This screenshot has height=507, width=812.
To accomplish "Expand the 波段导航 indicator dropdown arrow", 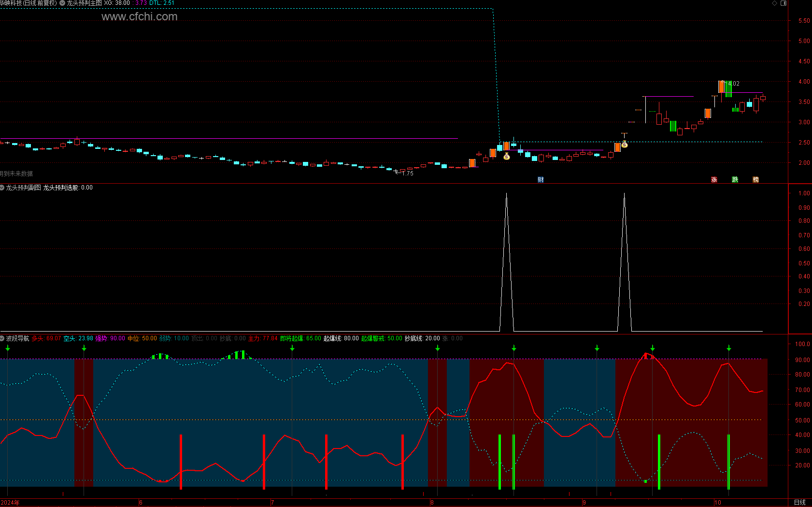I will (x=2, y=338).
